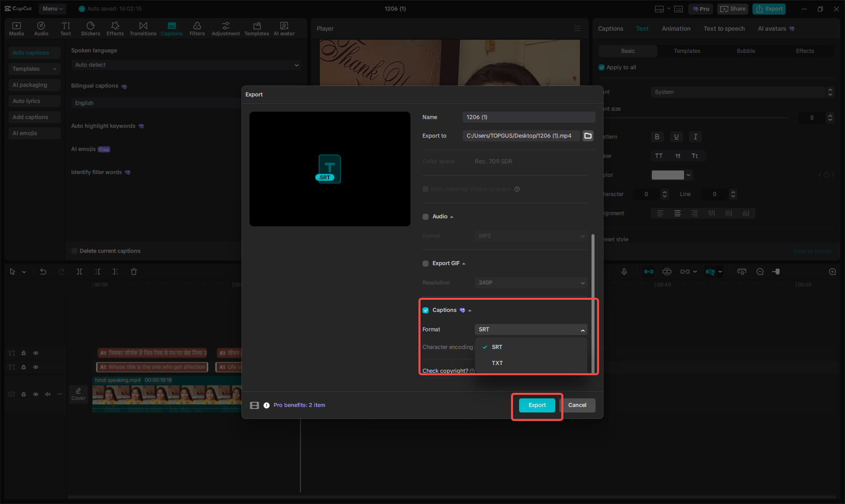Click the split clip icon in timeline toolbar
The width and height of the screenshot is (845, 504).
coord(79,272)
